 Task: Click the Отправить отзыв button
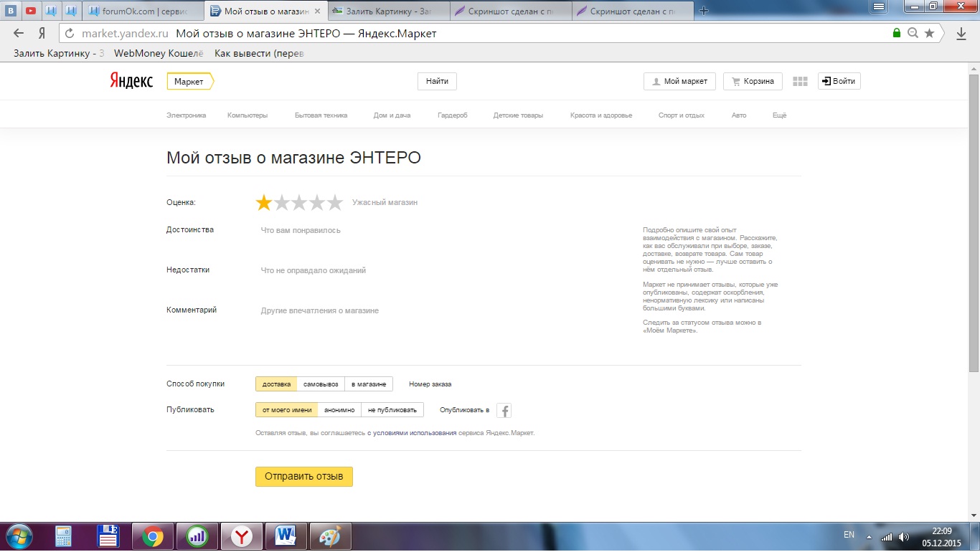(x=304, y=476)
